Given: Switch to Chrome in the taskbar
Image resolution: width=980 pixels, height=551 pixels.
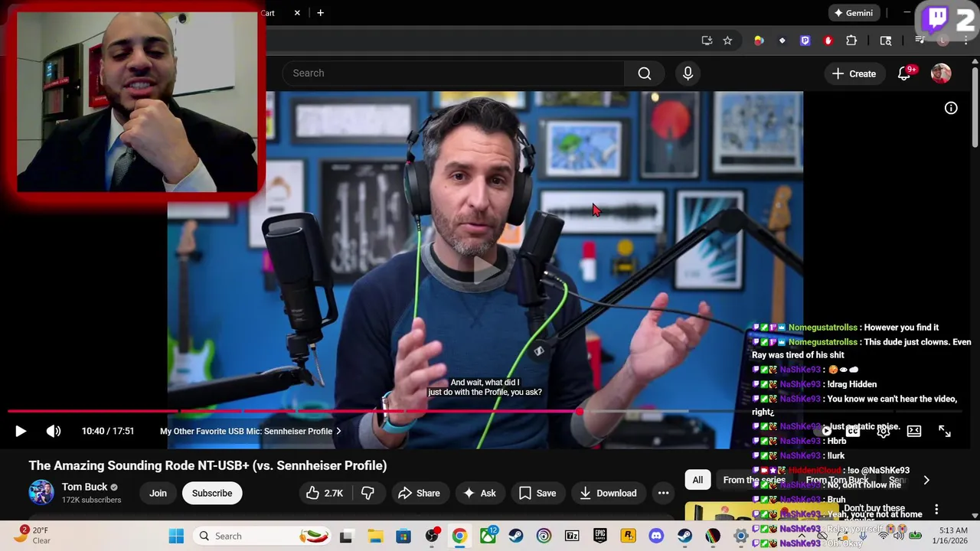Looking at the screenshot, I should coord(459,536).
